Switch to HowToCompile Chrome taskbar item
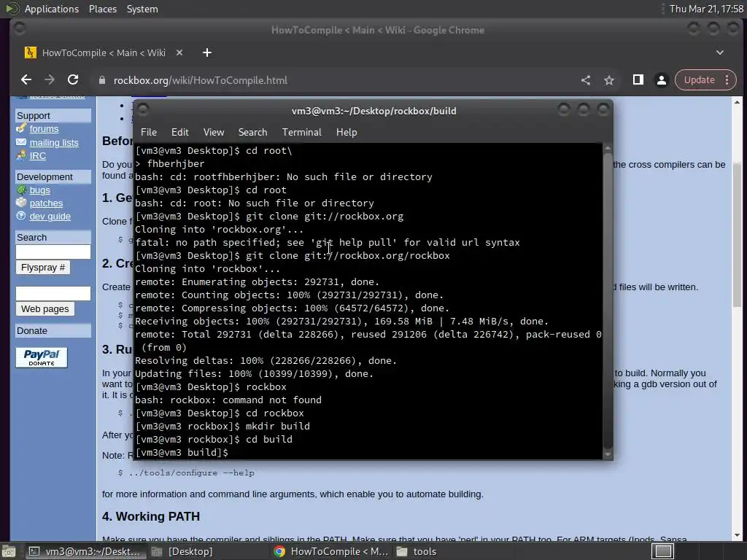747x560 pixels. (x=332, y=551)
